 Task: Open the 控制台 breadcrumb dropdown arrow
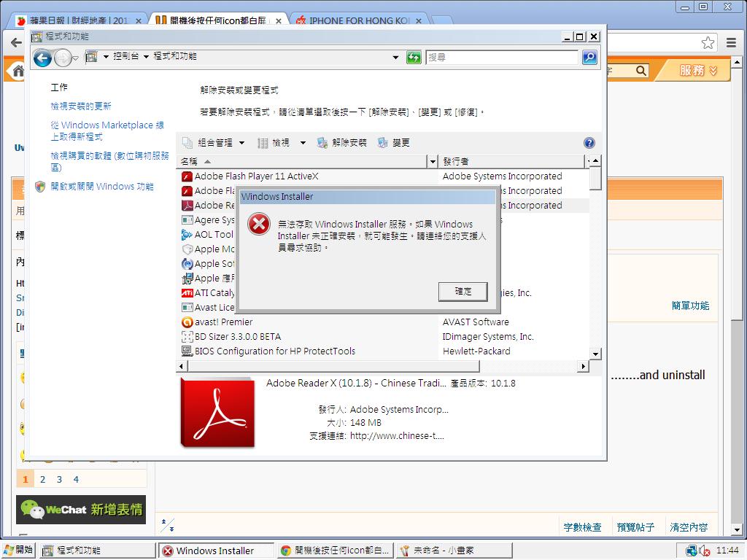tap(106, 57)
